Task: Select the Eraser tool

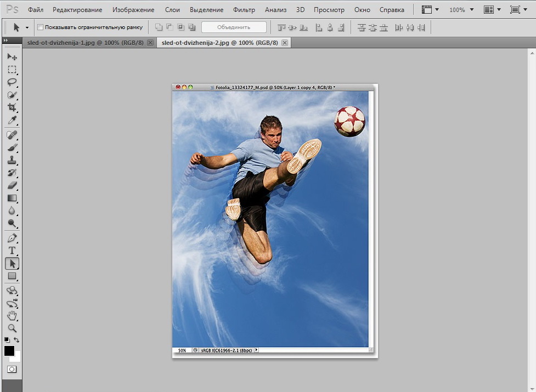Action: [x=12, y=185]
